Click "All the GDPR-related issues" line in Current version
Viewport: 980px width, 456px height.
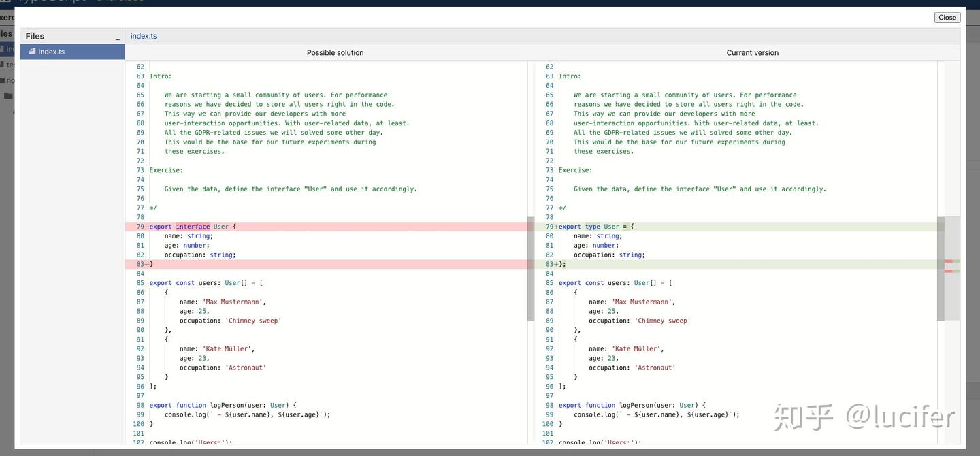(x=683, y=133)
